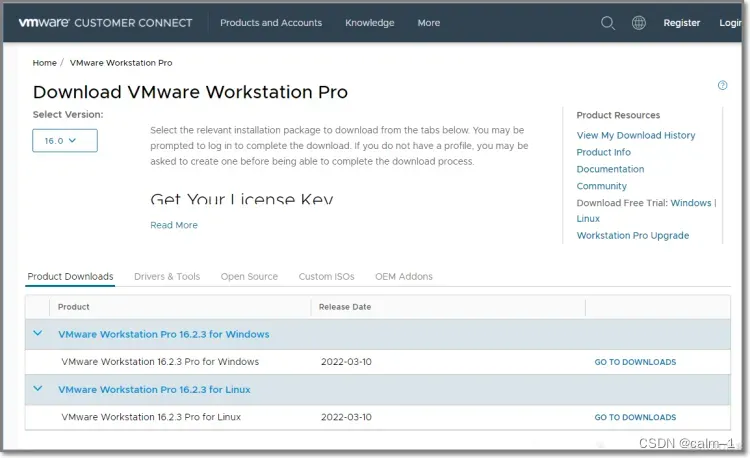Open the search magnifier icon

607,22
